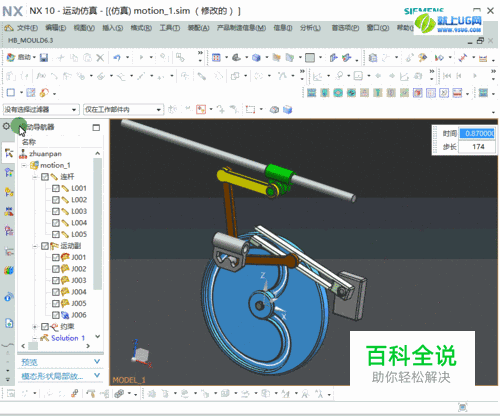Open the 分析(L) menu

point(310,28)
